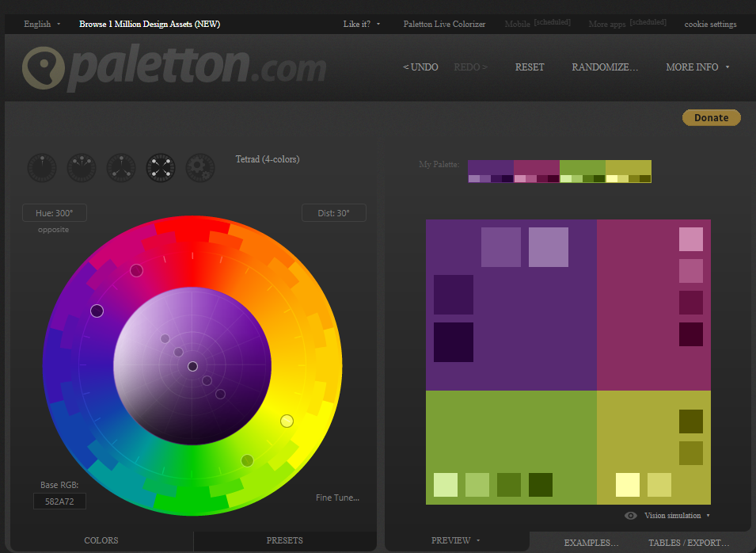Click the Vision simulation eye icon
756x553 pixels.
[631, 516]
